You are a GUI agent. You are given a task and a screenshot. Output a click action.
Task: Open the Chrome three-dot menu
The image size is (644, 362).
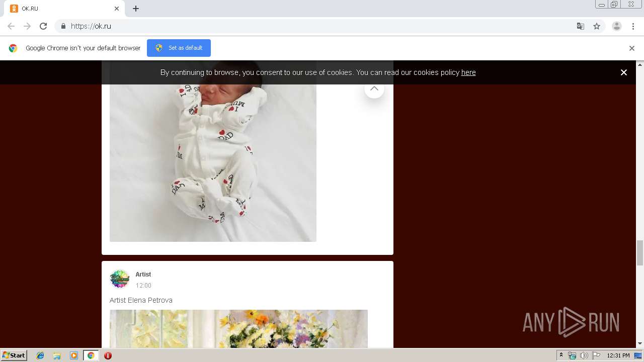633,26
